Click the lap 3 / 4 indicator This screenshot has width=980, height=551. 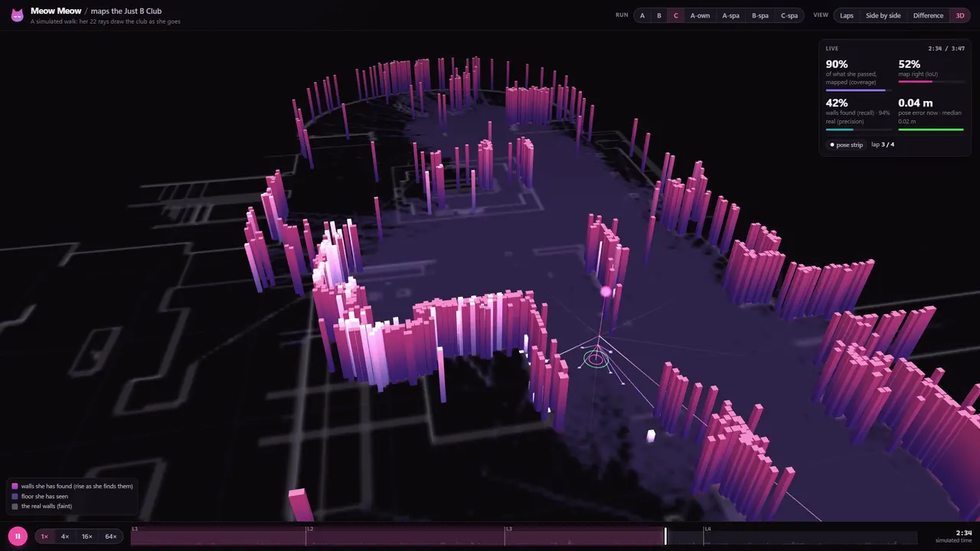883,145
